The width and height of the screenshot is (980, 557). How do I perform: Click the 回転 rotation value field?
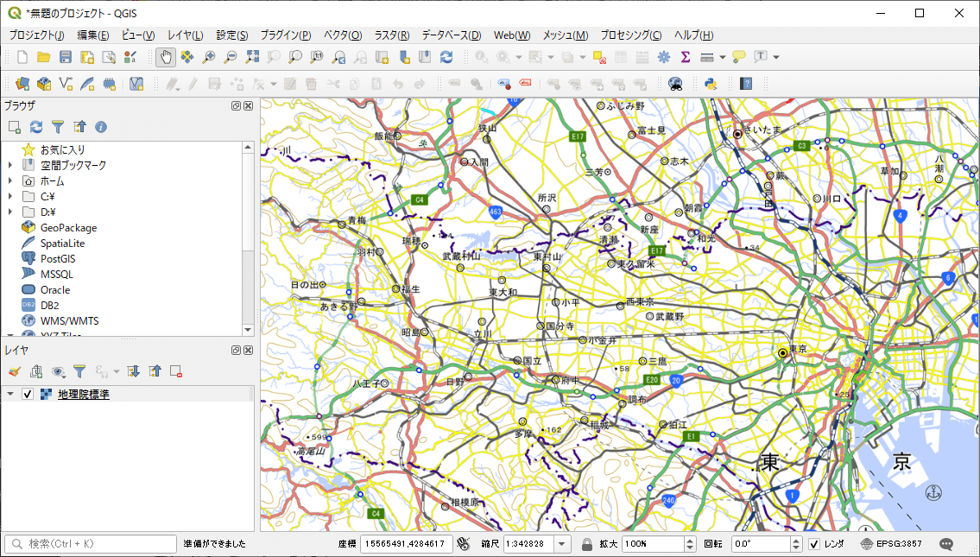click(x=762, y=544)
